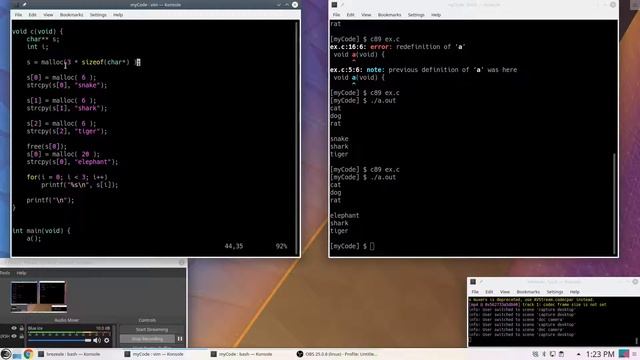This screenshot has height=360, width=640.
Task: Open View menu in vim Konsole window
Action: point(48,15)
